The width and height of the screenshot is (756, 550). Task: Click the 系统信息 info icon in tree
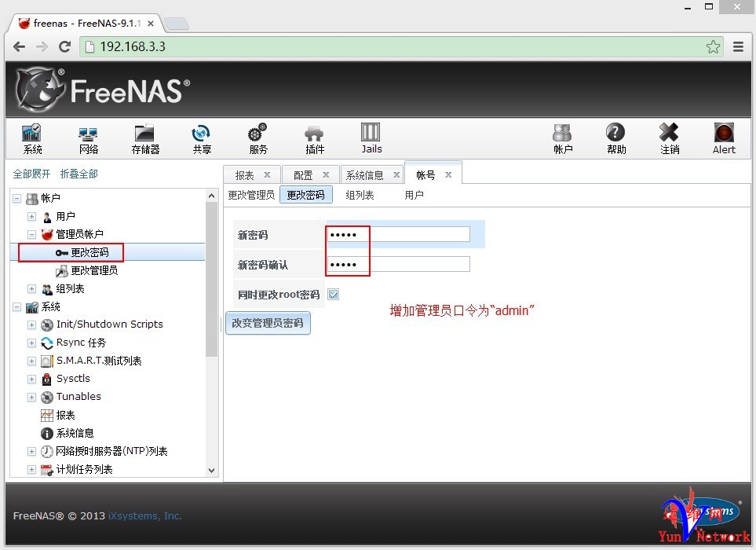click(47, 433)
